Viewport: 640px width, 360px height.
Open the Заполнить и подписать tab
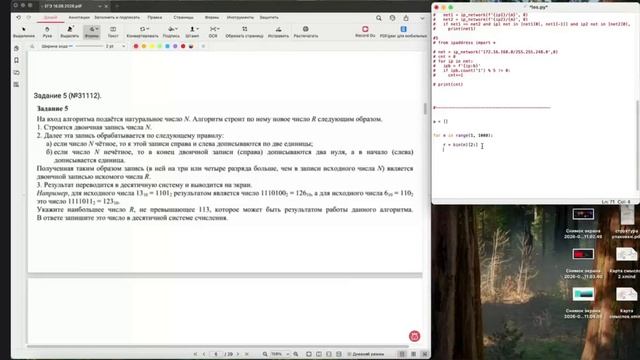[117, 18]
